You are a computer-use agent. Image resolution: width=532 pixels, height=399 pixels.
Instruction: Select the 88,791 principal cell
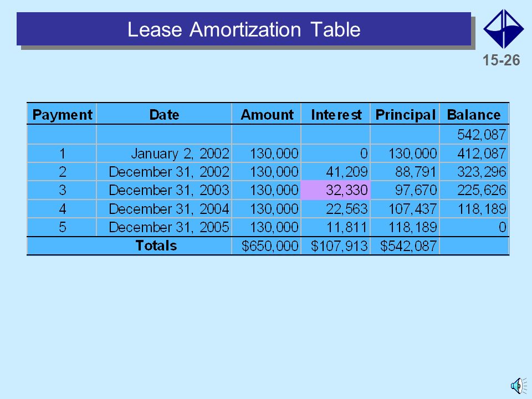pos(405,172)
